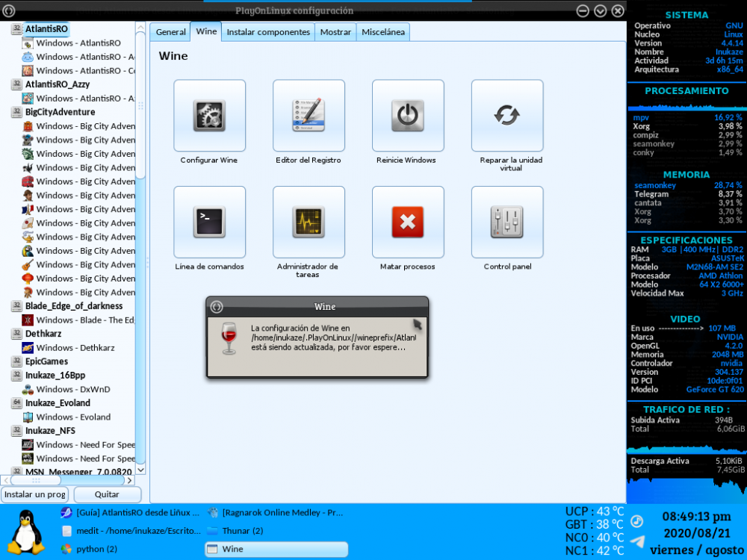This screenshot has height=560, width=747.
Task: Choose the Windows - Dethkarz shortcut
Action: click(75, 348)
